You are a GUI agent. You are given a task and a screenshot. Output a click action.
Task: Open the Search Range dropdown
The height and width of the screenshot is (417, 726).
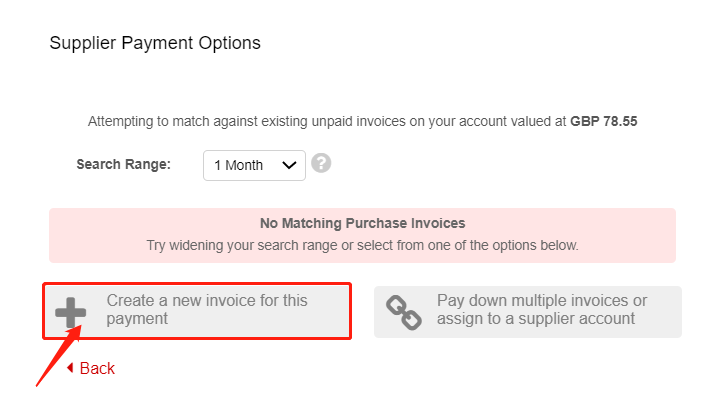[x=254, y=165]
